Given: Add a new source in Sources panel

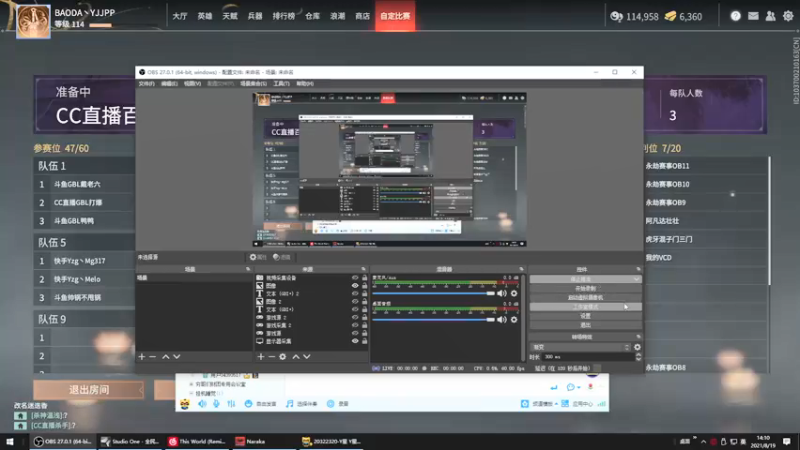Looking at the screenshot, I should coord(261,357).
